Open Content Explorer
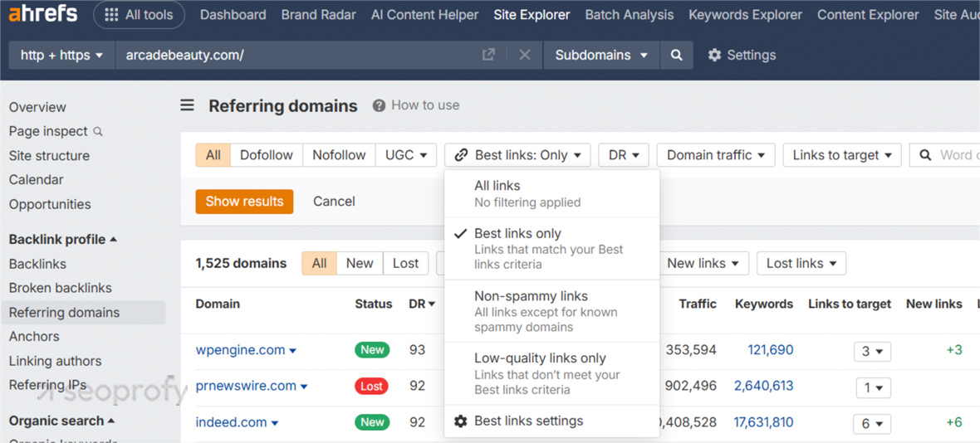This screenshot has width=980, height=443. [x=868, y=15]
